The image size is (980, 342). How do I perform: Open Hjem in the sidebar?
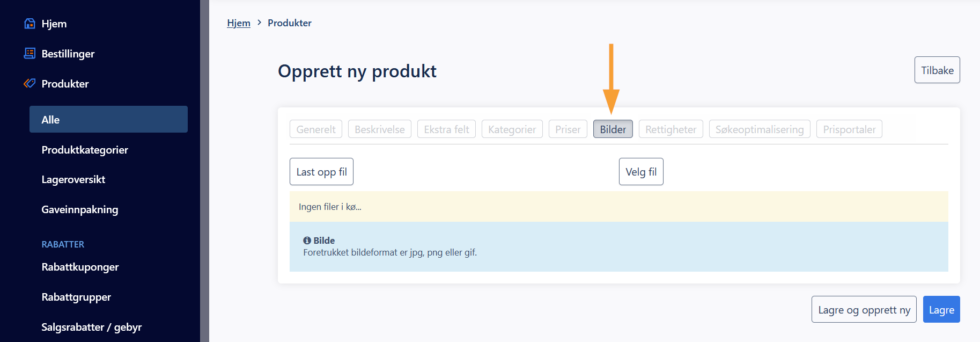point(54,24)
